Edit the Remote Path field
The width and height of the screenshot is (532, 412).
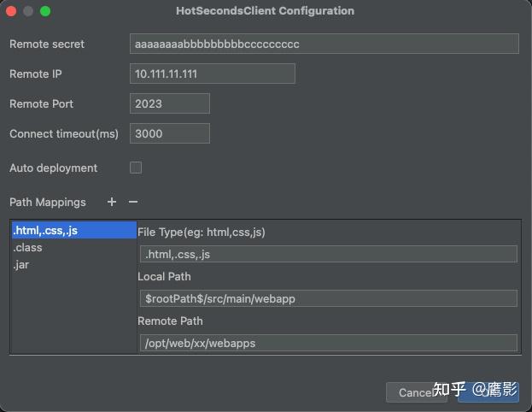(329, 343)
